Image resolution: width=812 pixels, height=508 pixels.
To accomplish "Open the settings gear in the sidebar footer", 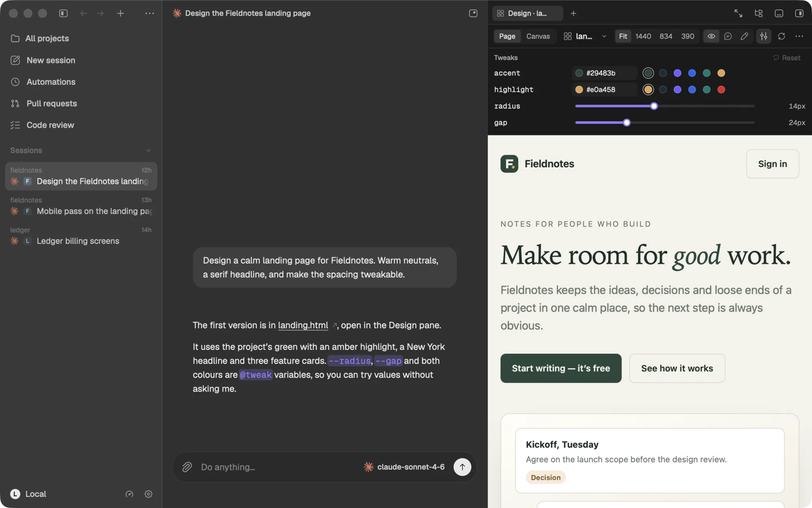I will point(148,494).
